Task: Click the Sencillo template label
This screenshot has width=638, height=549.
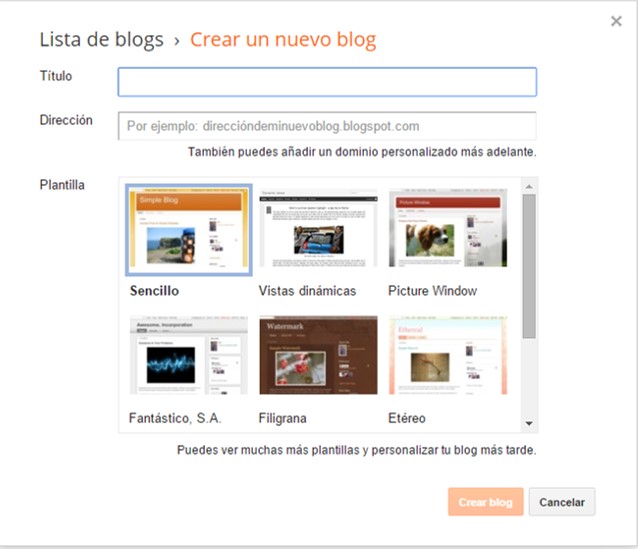Action: [x=154, y=291]
